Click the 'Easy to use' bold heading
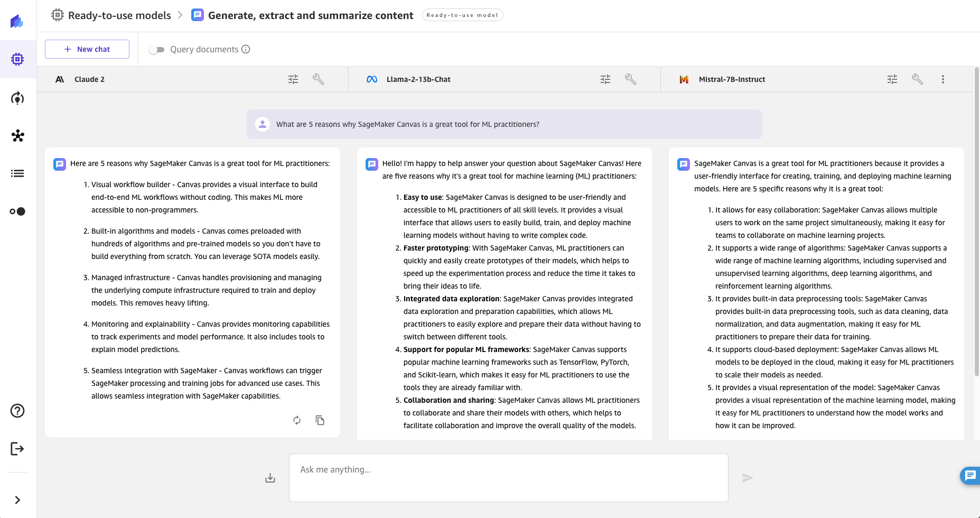 pos(423,197)
